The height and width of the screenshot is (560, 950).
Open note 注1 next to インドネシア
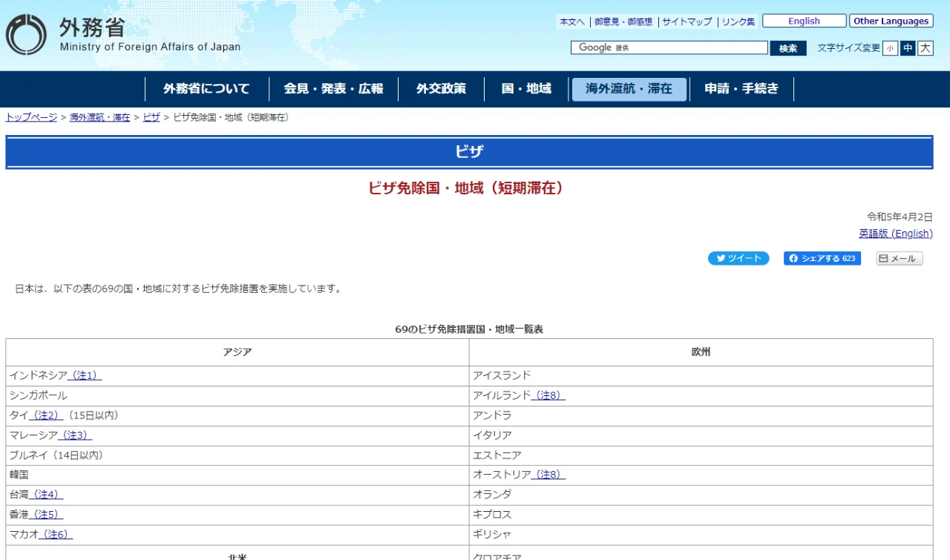[84, 375]
